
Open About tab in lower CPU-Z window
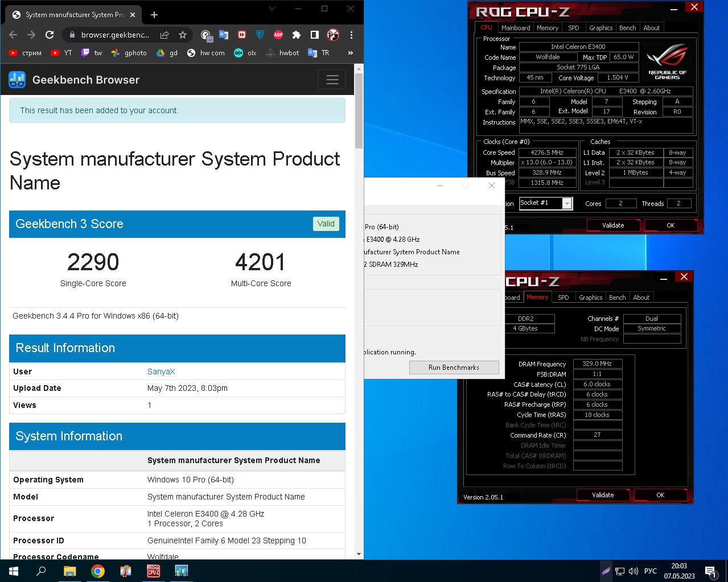[641, 298]
